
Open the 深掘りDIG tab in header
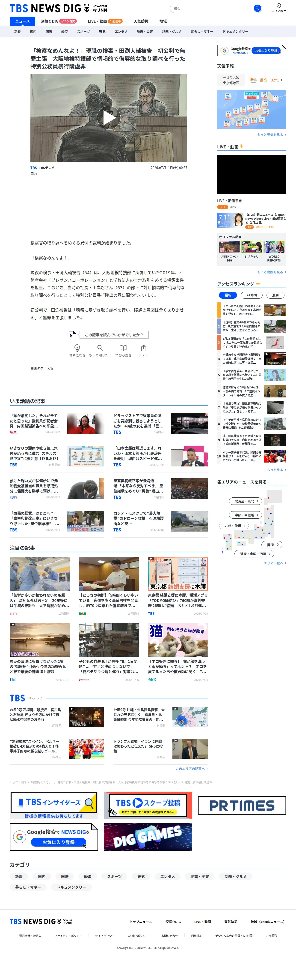59,21
